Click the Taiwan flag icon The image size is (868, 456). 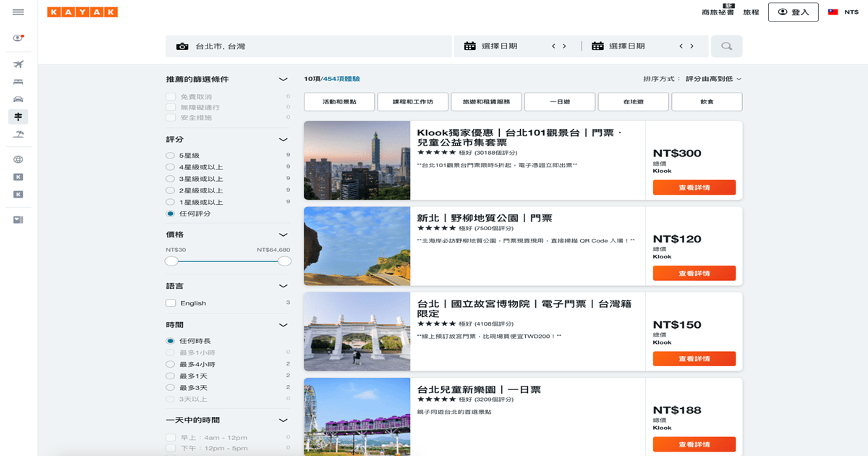(x=833, y=12)
